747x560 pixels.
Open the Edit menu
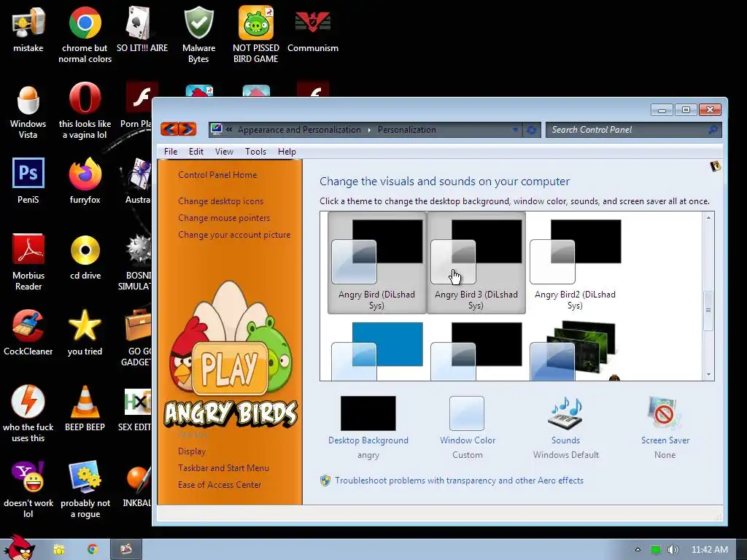coord(196,152)
